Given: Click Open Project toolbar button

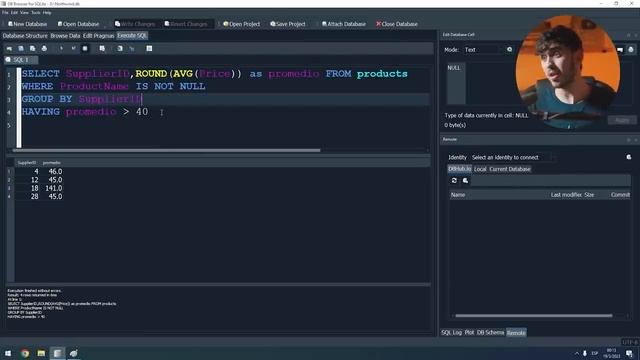Looking at the screenshot, I should point(242,24).
